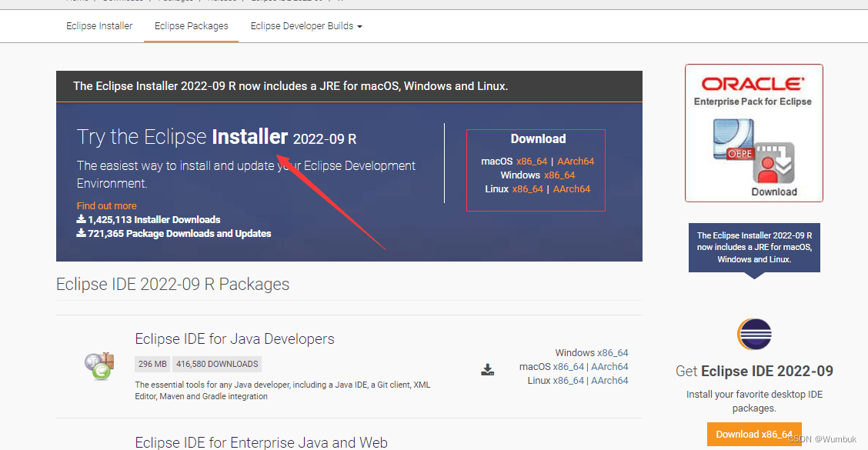
Task: Click the Eclipse IDE 2022-09 R Packages heading
Action: (172, 284)
